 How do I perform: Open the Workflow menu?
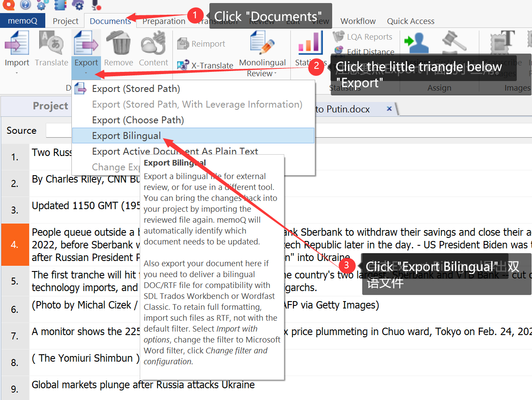(x=357, y=20)
